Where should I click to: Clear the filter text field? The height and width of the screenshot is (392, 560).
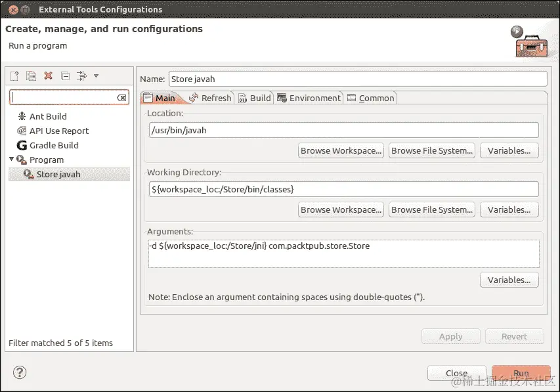[121, 98]
